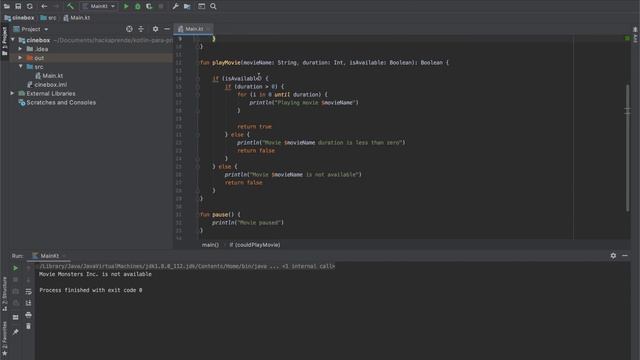Open Settings via wrench icon
This screenshot has width=640, height=360.
175,6
